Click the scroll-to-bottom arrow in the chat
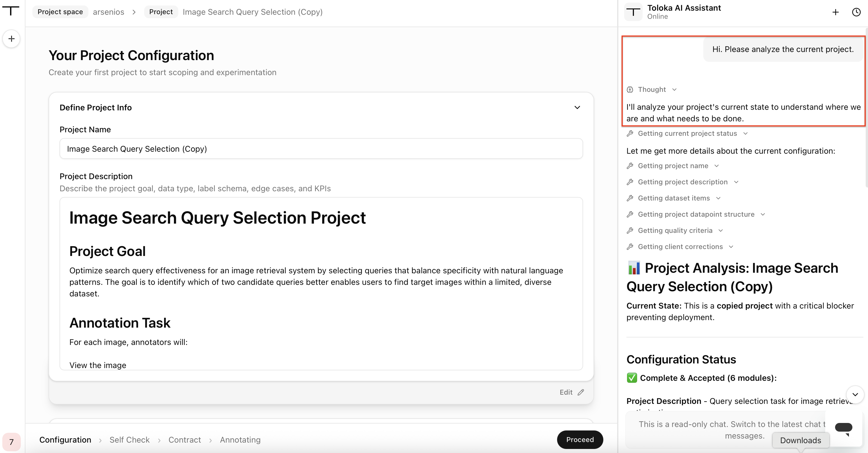 [x=855, y=394]
